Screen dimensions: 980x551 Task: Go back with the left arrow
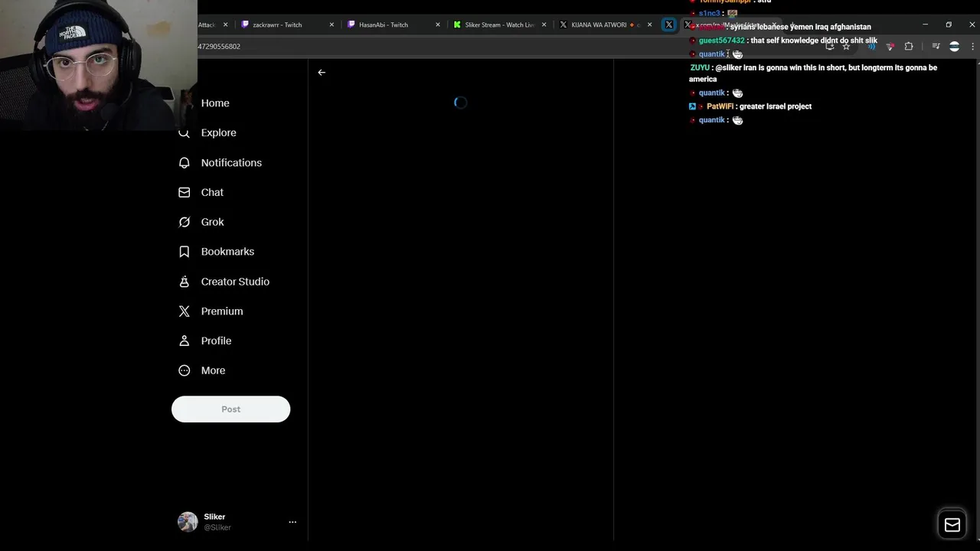[x=322, y=73]
